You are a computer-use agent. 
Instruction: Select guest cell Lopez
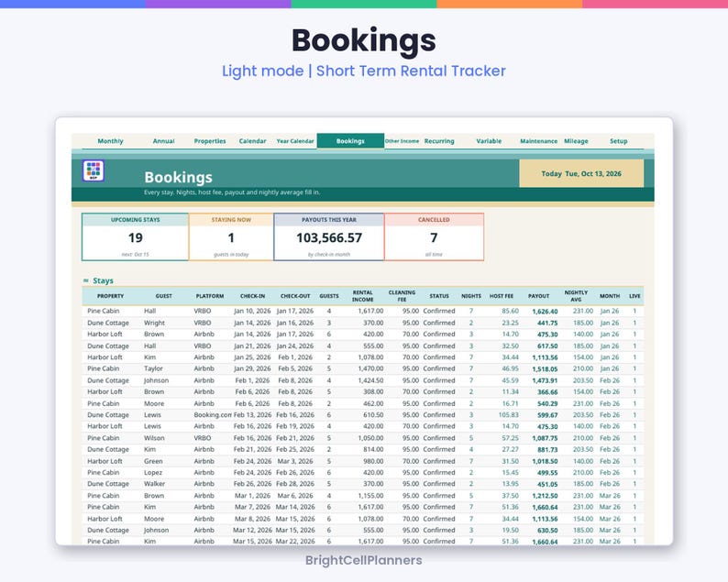coord(153,472)
